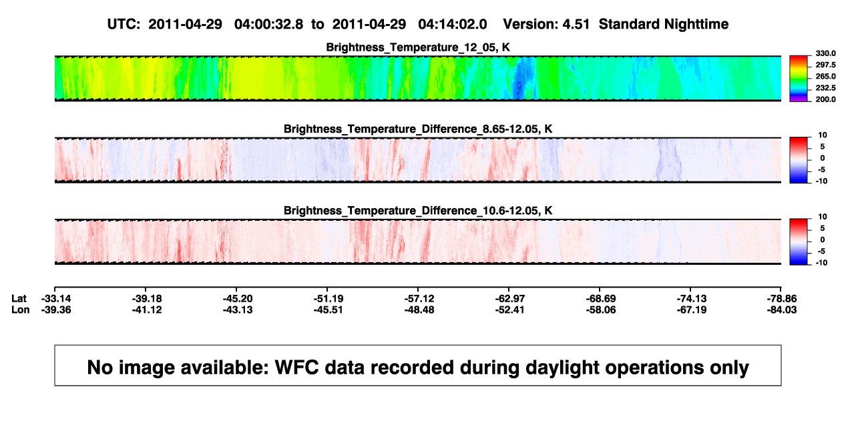
Task: Click the 200.0 color bar label
Action: pyautogui.click(x=826, y=99)
